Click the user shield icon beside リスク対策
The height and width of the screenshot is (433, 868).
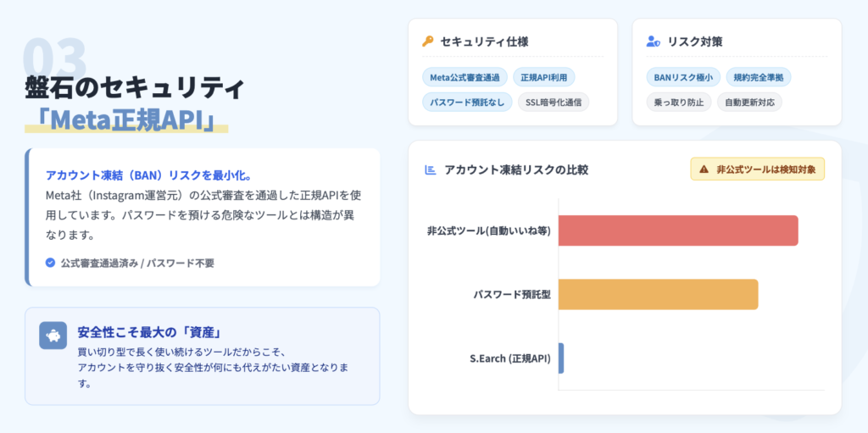[x=653, y=42]
